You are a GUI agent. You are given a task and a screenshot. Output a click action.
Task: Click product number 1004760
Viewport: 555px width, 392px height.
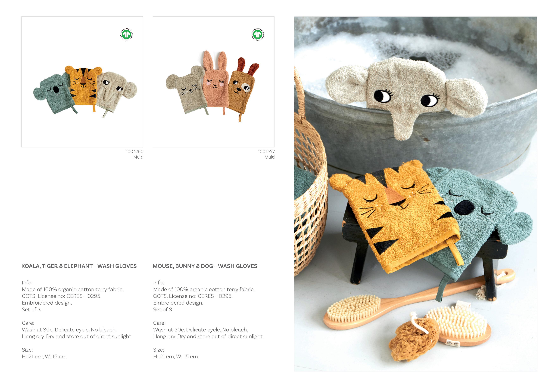134,152
